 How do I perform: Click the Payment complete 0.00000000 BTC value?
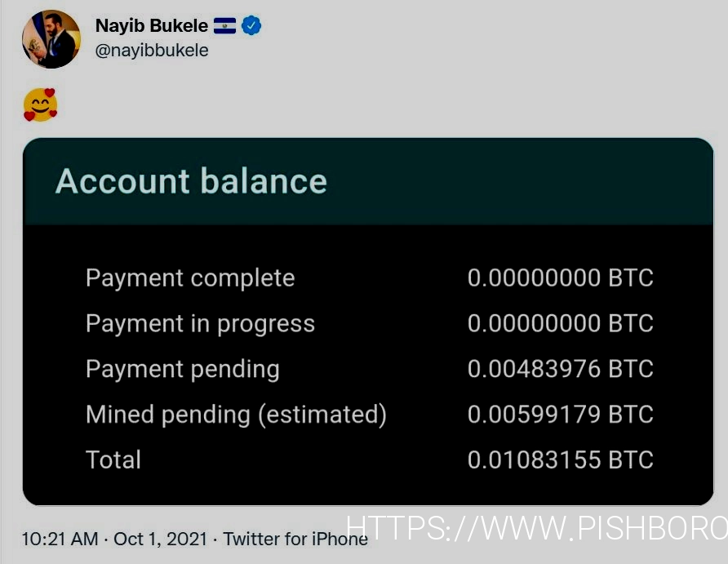coord(561,278)
